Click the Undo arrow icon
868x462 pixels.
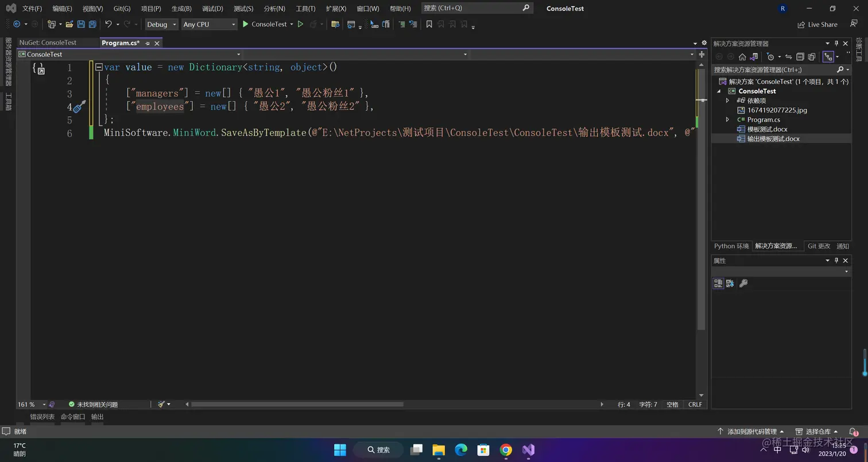point(108,24)
